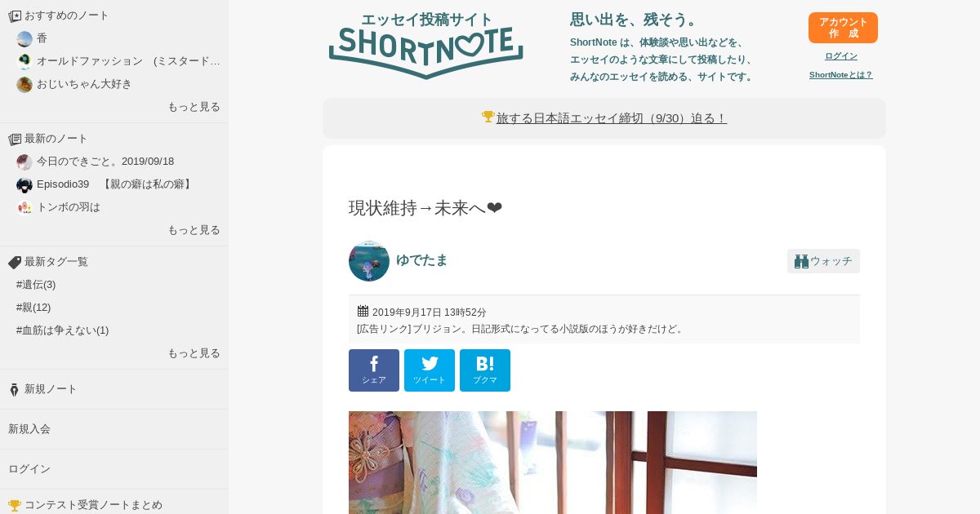Viewport: 980px width, 514px height.
Task: Click the Twitter tweet icon button
Action: [430, 370]
